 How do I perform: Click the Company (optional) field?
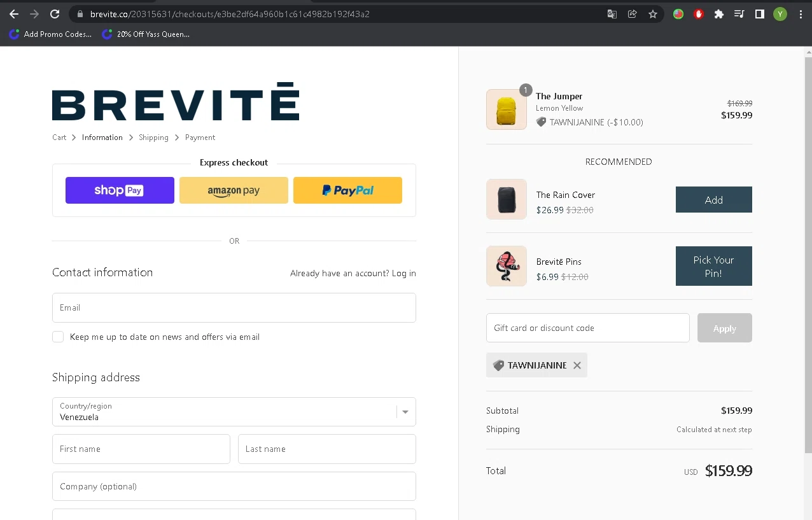point(234,486)
